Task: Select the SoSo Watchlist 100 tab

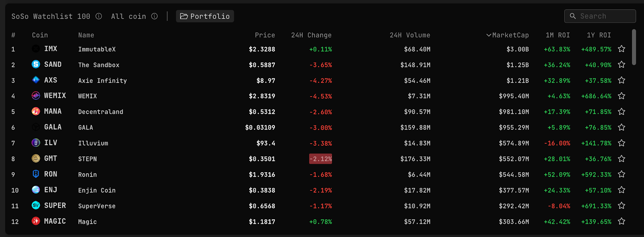Action: 51,16
